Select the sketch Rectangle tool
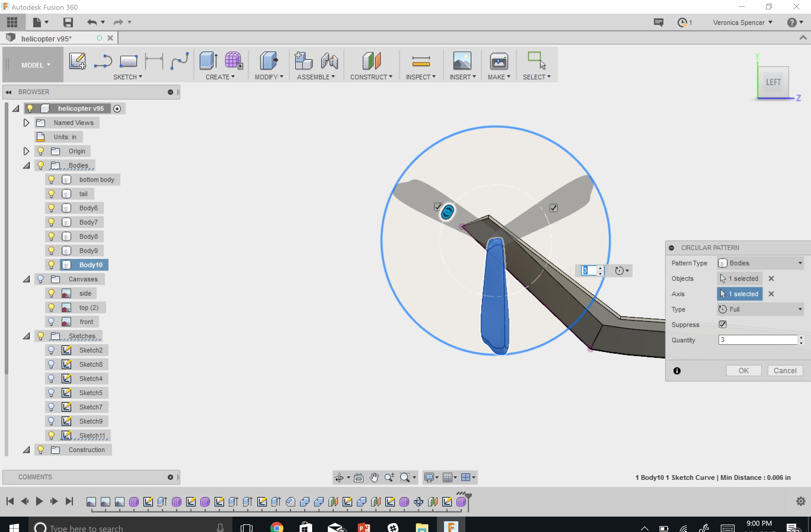The image size is (811, 532). click(128, 61)
